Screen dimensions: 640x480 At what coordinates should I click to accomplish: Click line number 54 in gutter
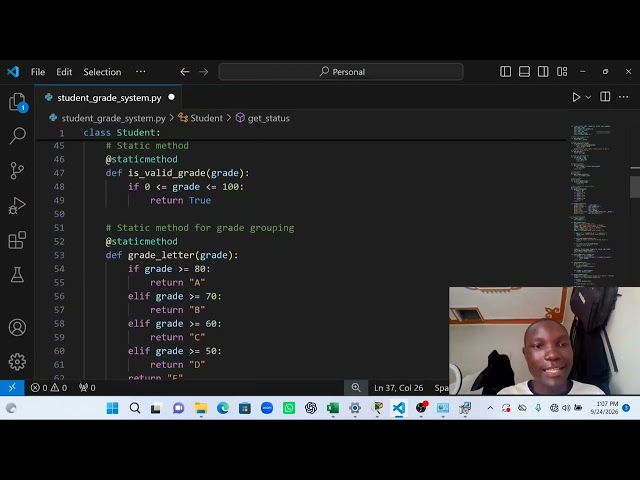click(x=59, y=269)
